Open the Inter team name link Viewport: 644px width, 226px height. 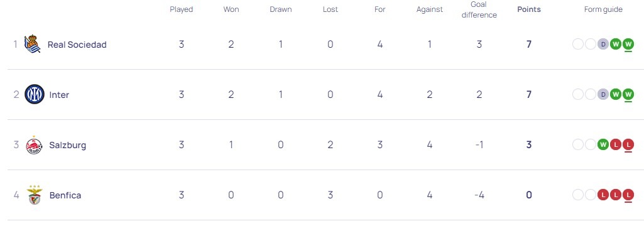coord(59,95)
